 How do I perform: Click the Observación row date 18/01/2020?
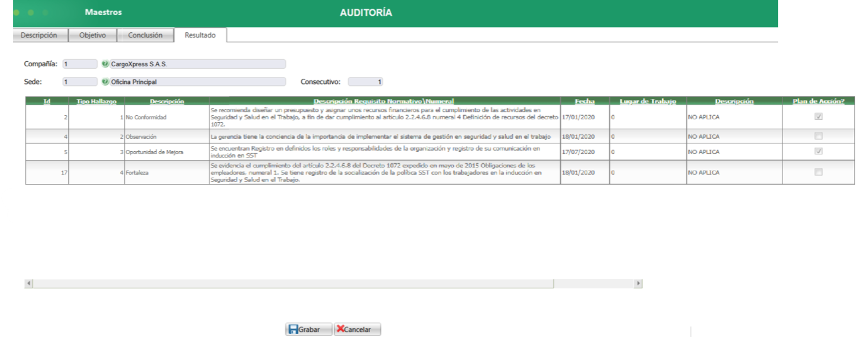pos(578,137)
